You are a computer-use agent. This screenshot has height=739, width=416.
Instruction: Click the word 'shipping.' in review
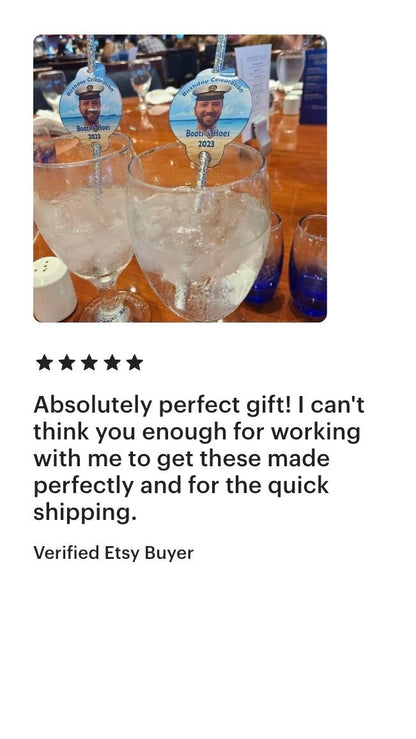(85, 513)
